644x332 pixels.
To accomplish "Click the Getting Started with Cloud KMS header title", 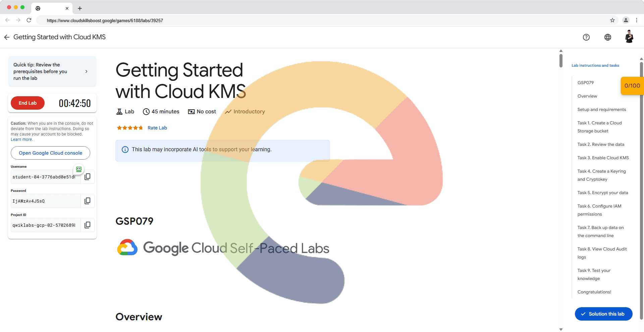I will [x=59, y=37].
